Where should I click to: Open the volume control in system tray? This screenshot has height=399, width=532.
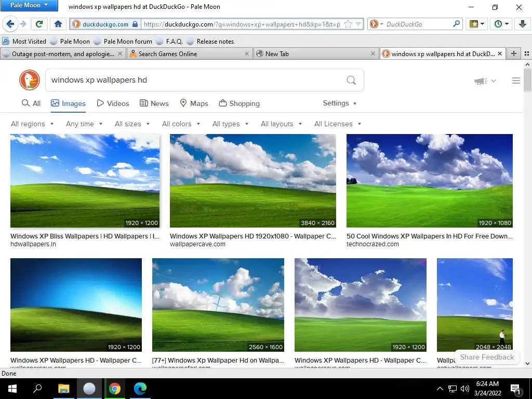click(464, 389)
